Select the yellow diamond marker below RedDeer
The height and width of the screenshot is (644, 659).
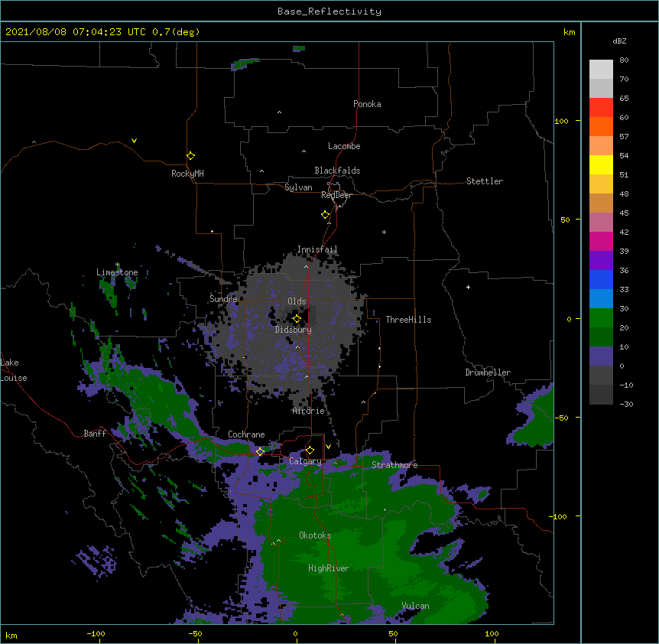[x=326, y=215]
